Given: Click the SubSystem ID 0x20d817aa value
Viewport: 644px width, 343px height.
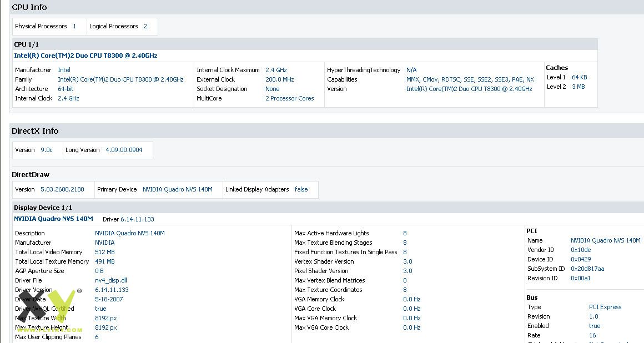Looking at the screenshot, I should pos(587,269).
